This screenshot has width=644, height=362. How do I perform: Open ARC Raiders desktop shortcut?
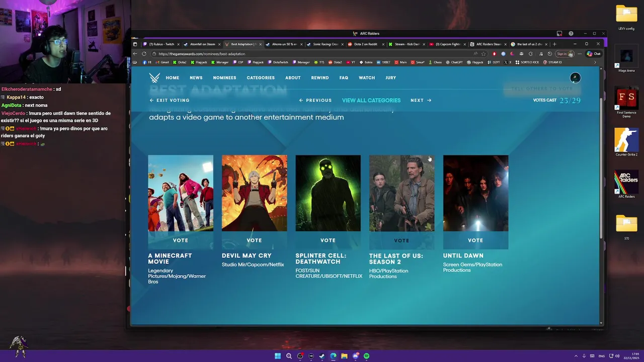coord(626,185)
